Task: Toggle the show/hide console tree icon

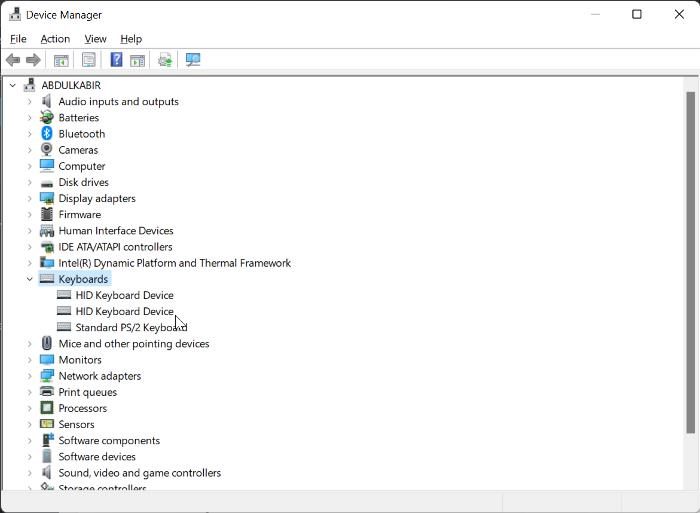Action: click(61, 60)
